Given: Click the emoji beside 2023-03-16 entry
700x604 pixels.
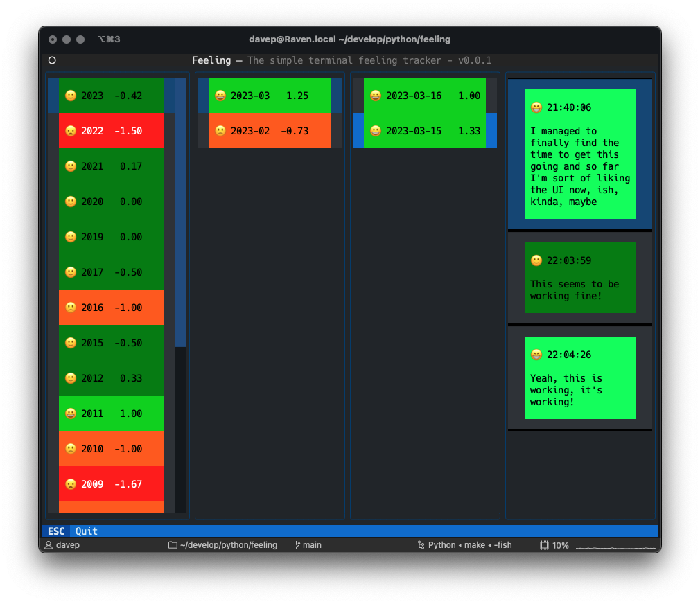Looking at the screenshot, I should (x=376, y=96).
